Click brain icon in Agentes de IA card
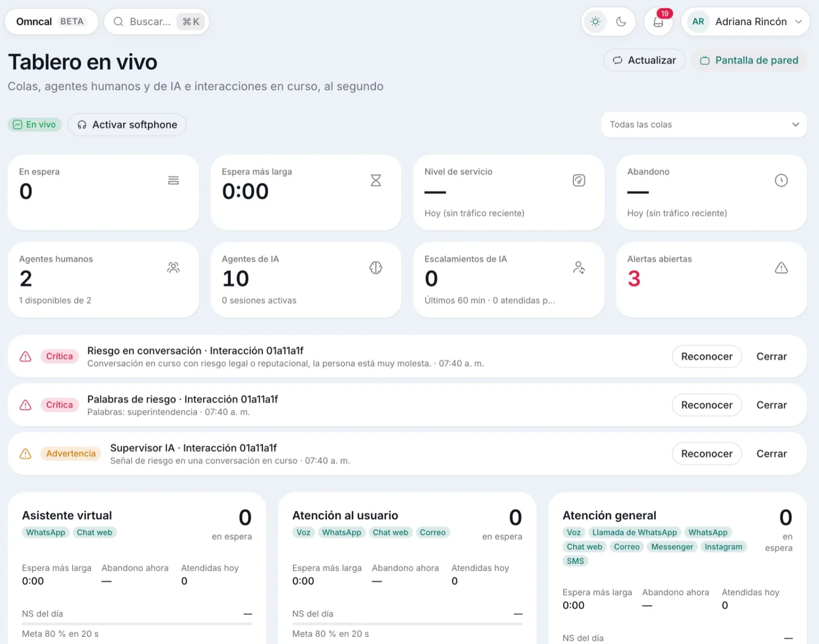 [376, 268]
